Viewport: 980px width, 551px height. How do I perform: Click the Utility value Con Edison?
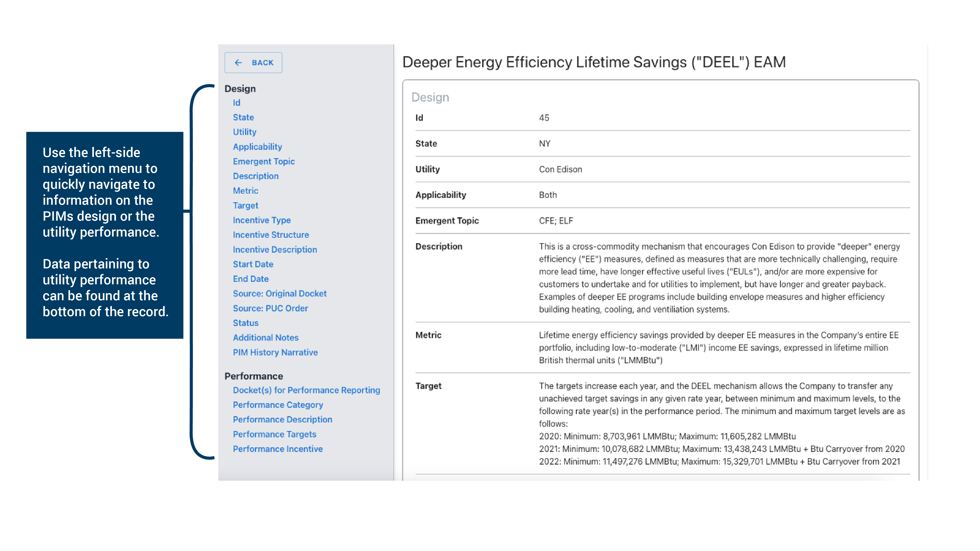click(560, 170)
